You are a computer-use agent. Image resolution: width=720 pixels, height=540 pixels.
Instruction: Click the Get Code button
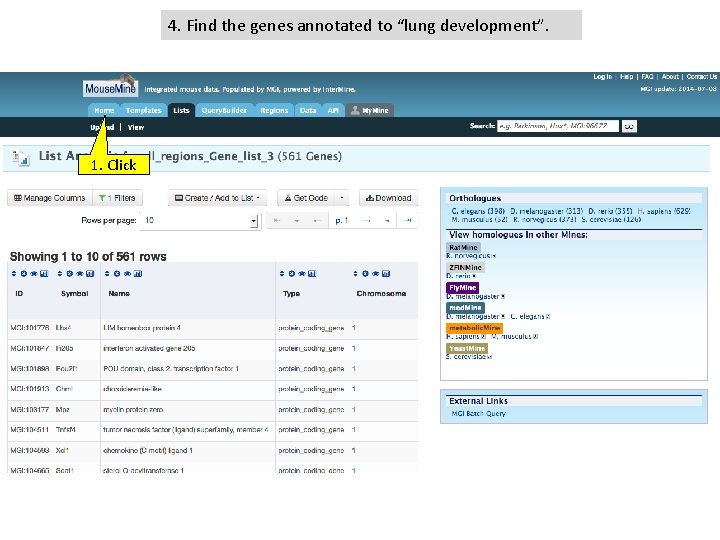pyautogui.click(x=306, y=198)
